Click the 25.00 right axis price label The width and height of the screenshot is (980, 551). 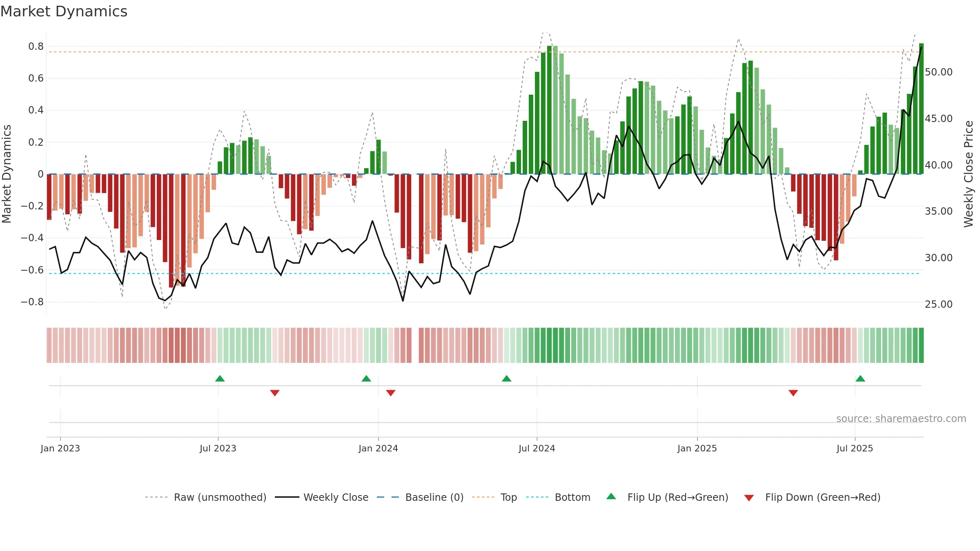coord(939,304)
